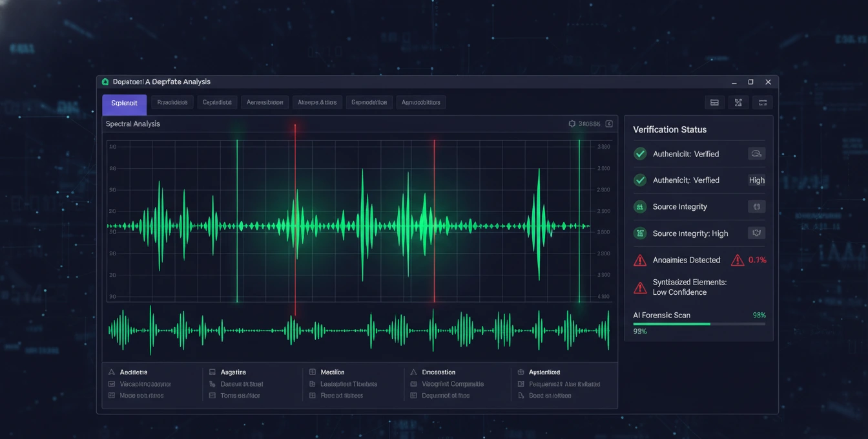The image size is (868, 439).
Task: Click the expand-layout icon at the top right
Action: (762, 102)
